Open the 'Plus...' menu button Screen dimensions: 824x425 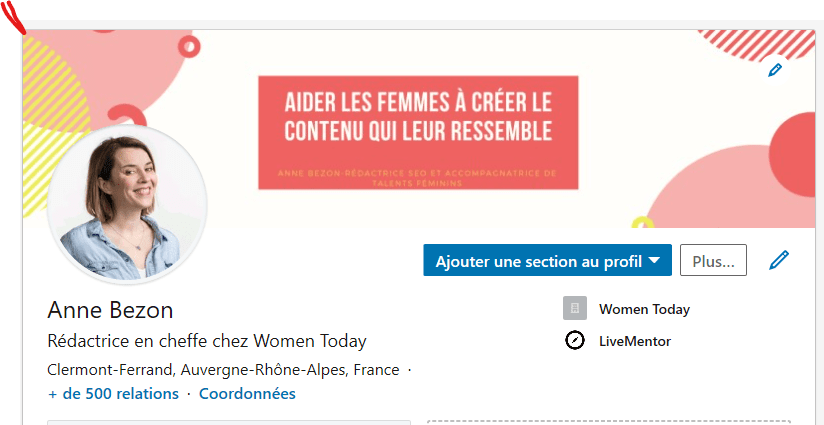click(713, 261)
